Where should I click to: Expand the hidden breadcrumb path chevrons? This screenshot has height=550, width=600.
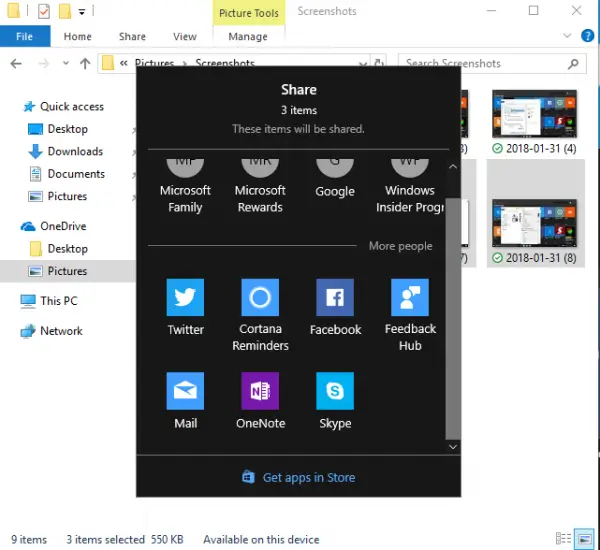point(124,63)
